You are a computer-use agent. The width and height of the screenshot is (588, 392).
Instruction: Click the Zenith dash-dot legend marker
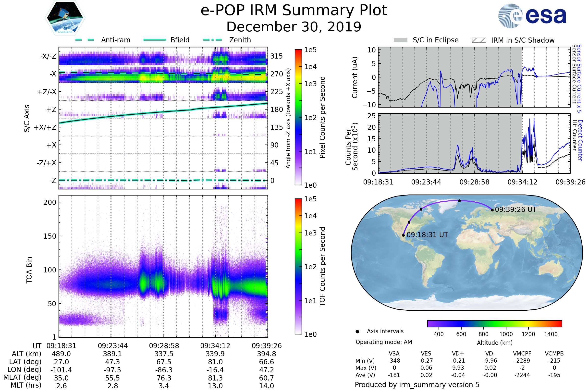point(212,40)
